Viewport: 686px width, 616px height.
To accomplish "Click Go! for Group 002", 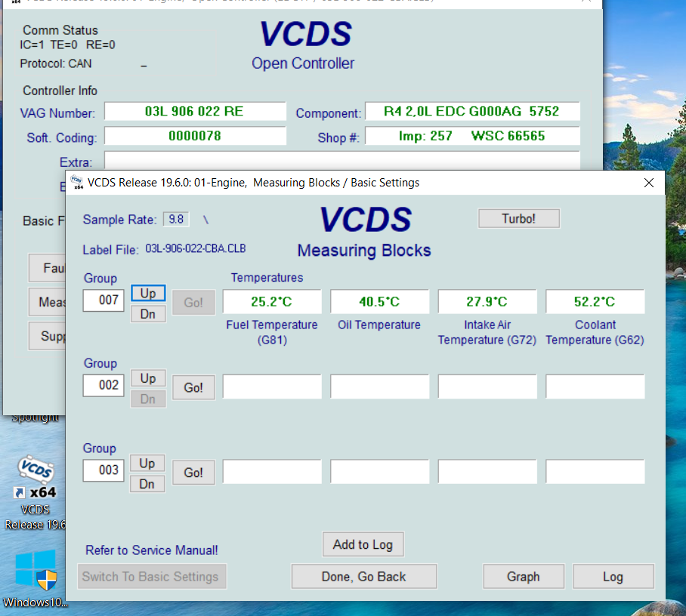I will pos(193,387).
